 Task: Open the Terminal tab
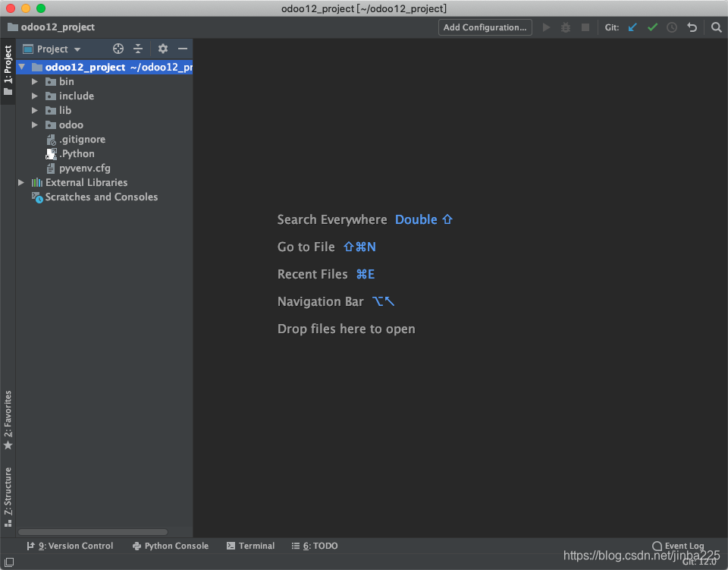coord(251,546)
